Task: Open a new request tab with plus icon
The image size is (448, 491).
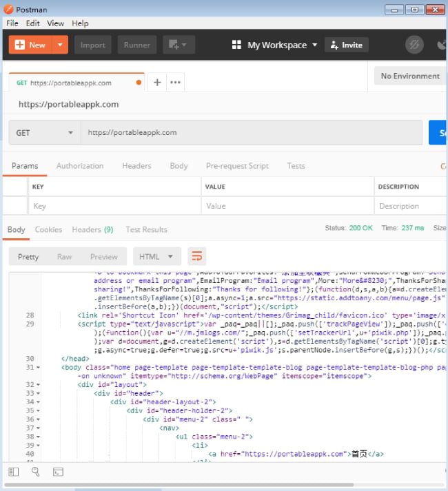Action: coord(157,83)
